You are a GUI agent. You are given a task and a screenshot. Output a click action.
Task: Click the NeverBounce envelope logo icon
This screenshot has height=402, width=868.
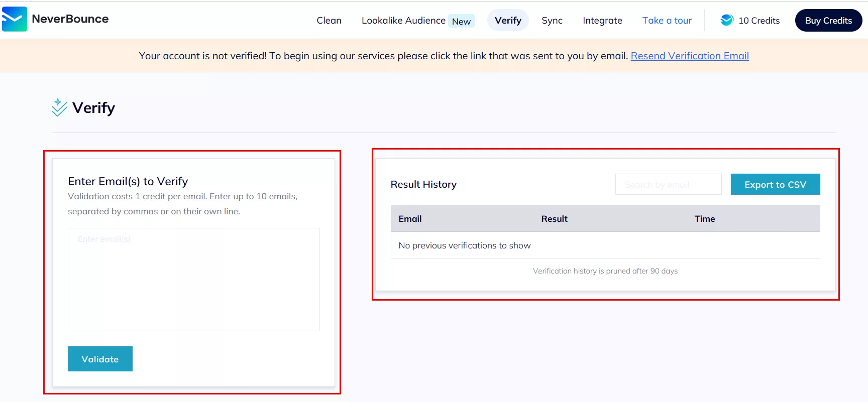coord(15,19)
